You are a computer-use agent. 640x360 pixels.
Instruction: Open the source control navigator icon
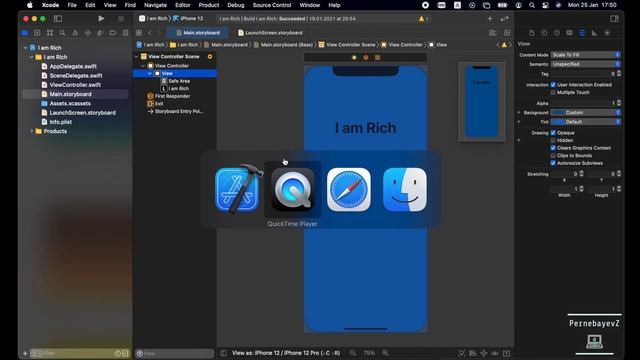pyautogui.click(x=37, y=33)
